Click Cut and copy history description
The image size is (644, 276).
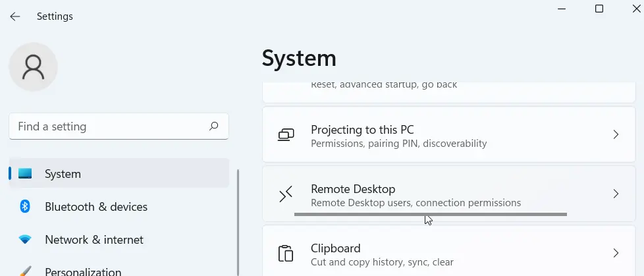point(382,262)
